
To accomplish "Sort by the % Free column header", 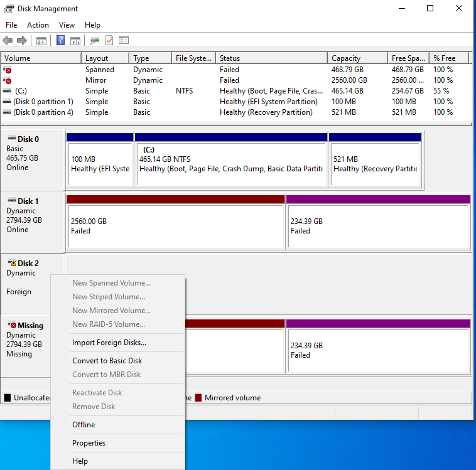I will [449, 58].
